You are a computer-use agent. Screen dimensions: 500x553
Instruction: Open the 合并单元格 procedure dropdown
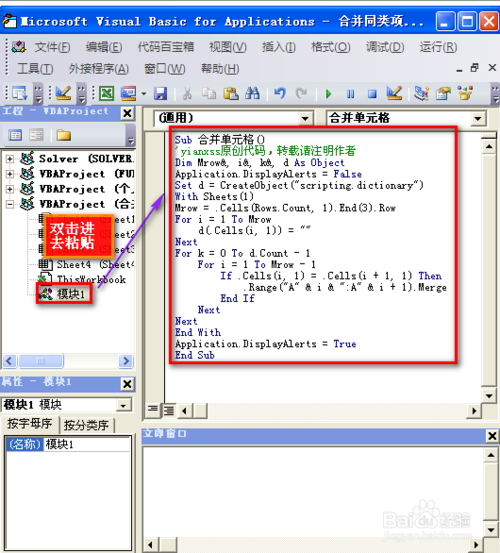[478, 118]
